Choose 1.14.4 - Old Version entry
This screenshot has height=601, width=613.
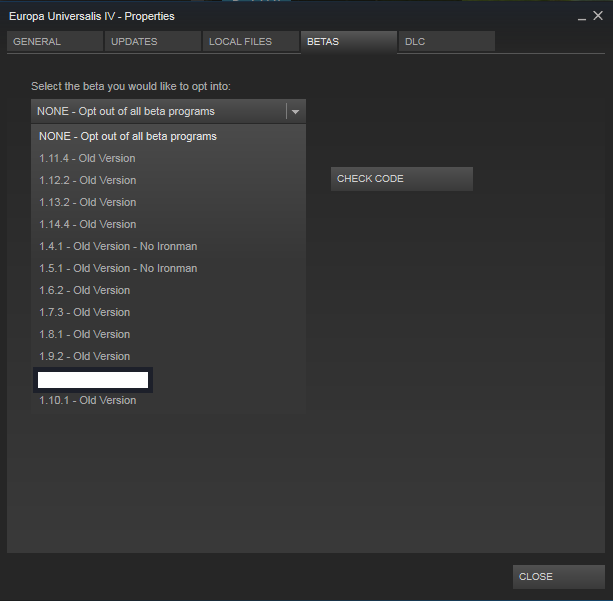tap(168, 224)
